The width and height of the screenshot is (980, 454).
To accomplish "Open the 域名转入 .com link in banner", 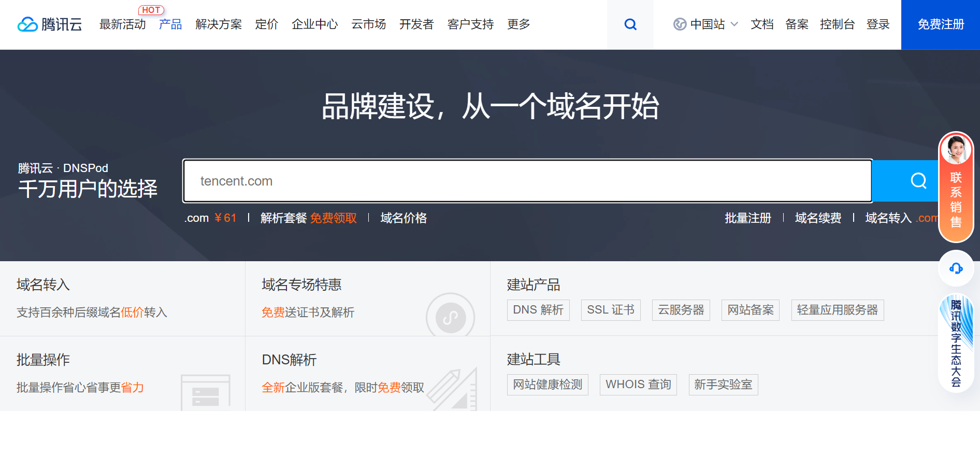I will coord(901,218).
